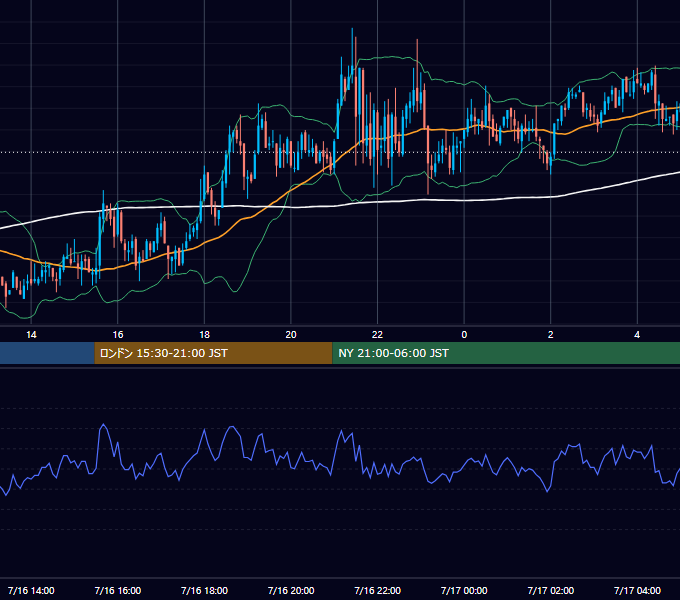Click the 20 hour axis label
The width and height of the screenshot is (680, 600).
(x=291, y=335)
